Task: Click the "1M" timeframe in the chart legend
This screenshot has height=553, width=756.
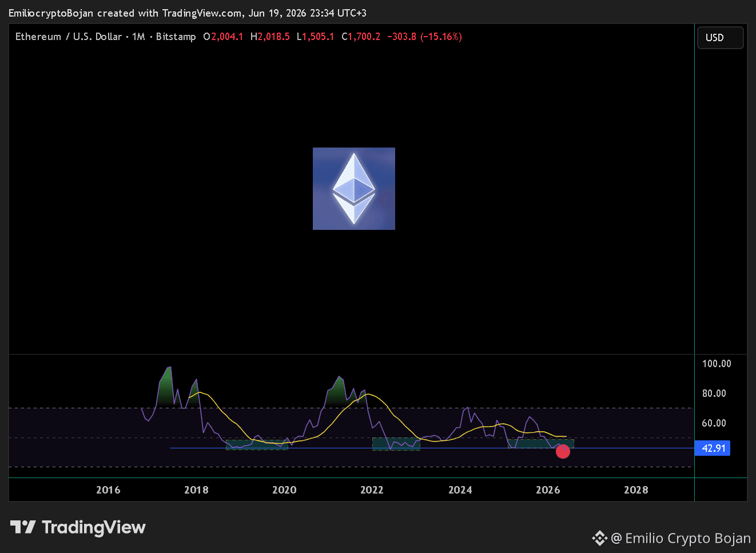Action: coord(138,37)
